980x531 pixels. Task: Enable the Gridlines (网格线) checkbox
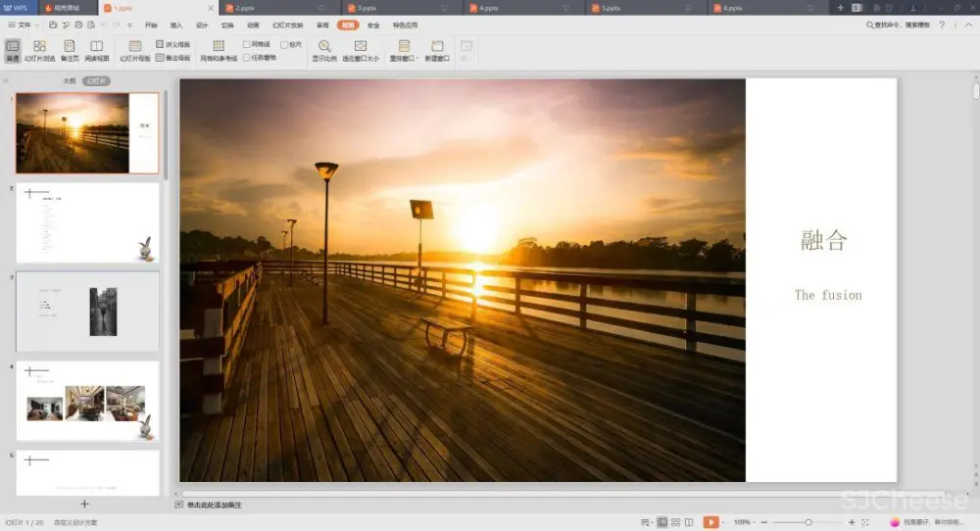tap(247, 44)
